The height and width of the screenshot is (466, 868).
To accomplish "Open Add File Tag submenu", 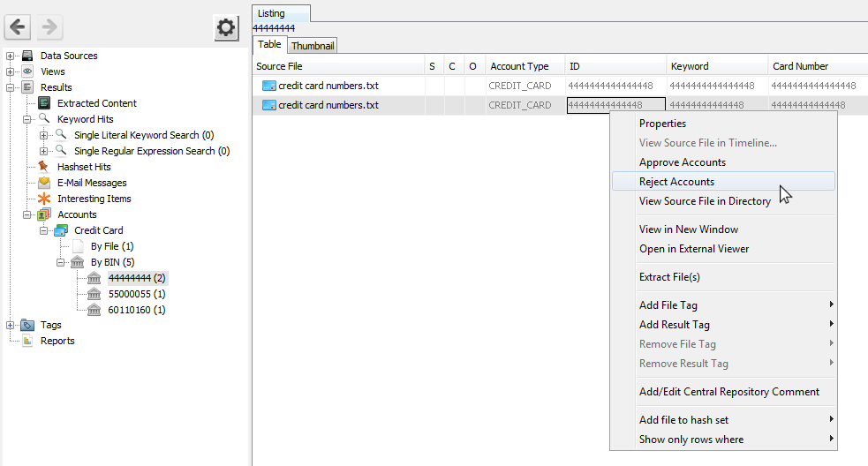I will click(x=668, y=305).
